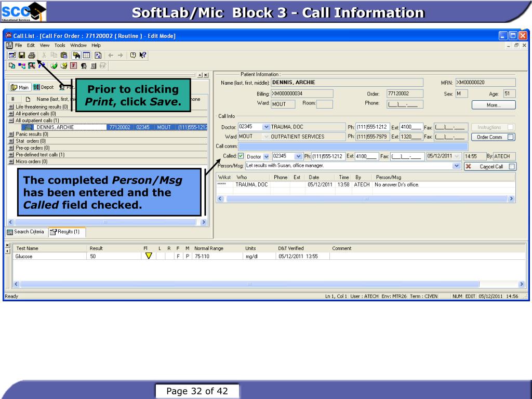Click the Back arrow toolbar icon
This screenshot has width=532, height=399.
[111, 55]
